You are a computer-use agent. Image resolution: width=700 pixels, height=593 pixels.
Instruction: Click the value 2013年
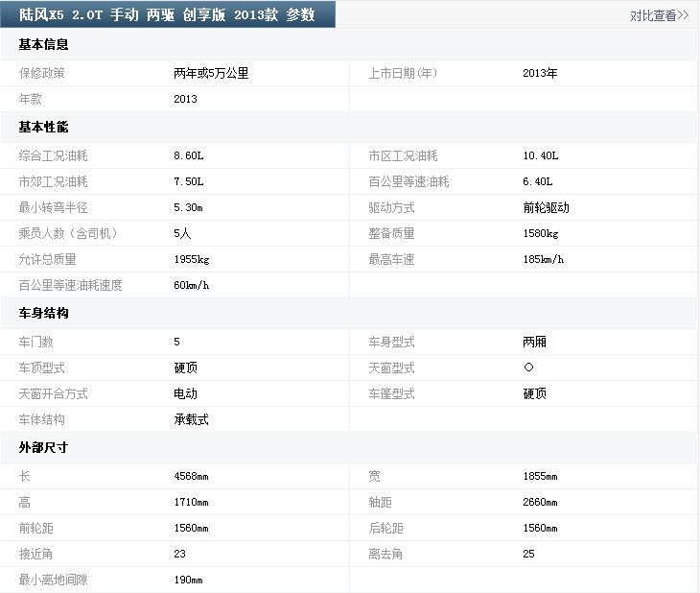[540, 73]
